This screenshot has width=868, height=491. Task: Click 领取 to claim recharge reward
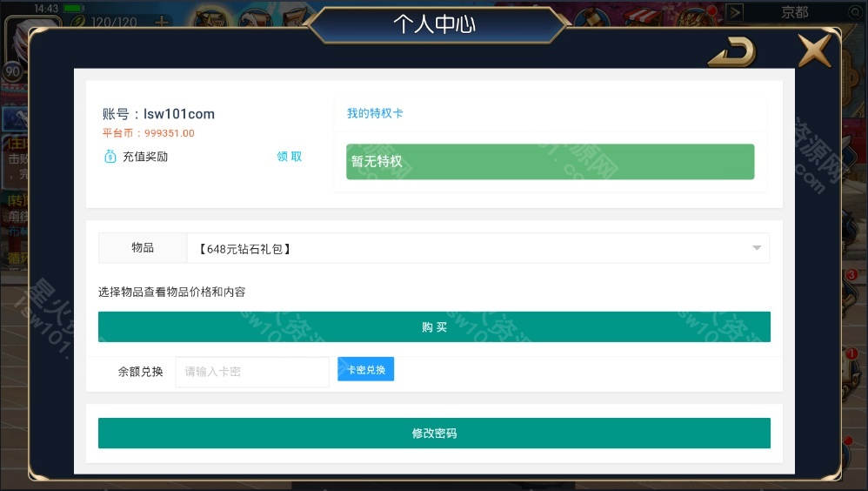tap(290, 157)
